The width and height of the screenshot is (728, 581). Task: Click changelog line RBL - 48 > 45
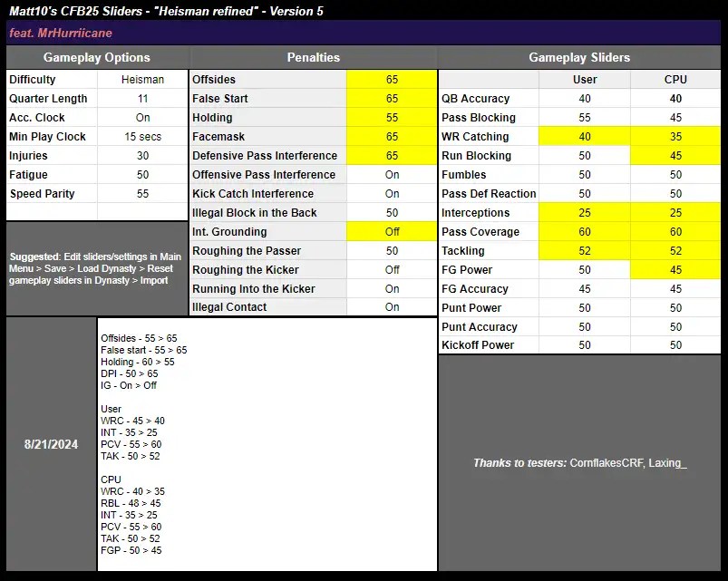click(x=131, y=503)
